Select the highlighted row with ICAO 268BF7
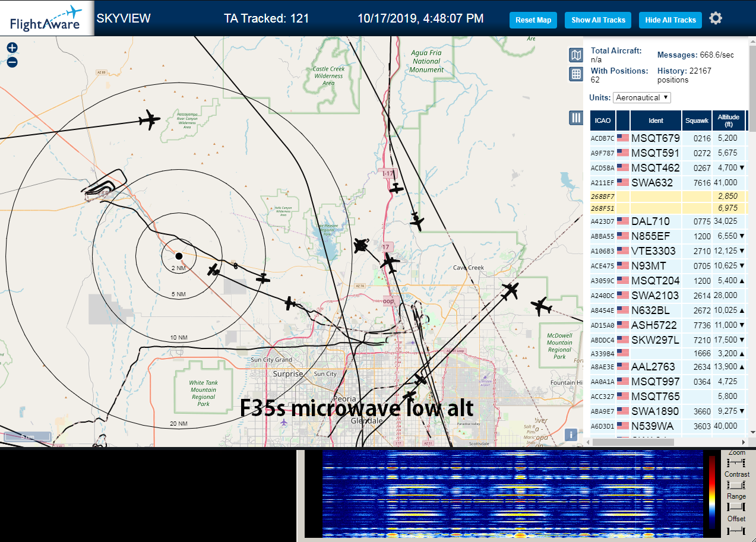The width and height of the screenshot is (756, 542). 669,196
